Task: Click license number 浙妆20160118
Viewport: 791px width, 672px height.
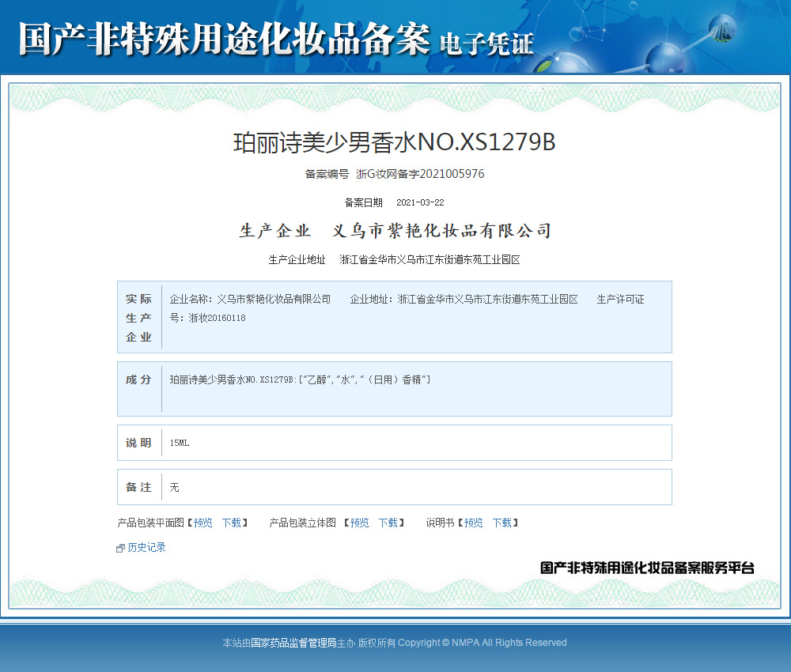Action: [217, 318]
